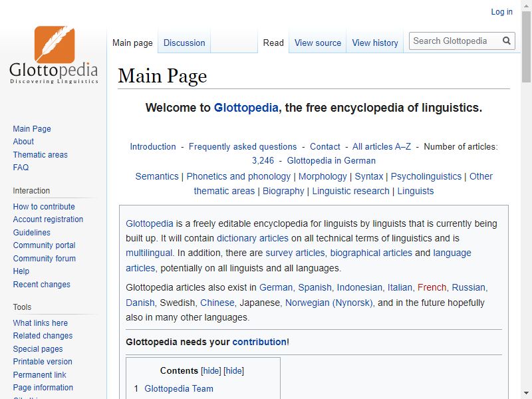532x399 pixels.
Task: Switch to the Discussion tab
Action: [x=184, y=43]
